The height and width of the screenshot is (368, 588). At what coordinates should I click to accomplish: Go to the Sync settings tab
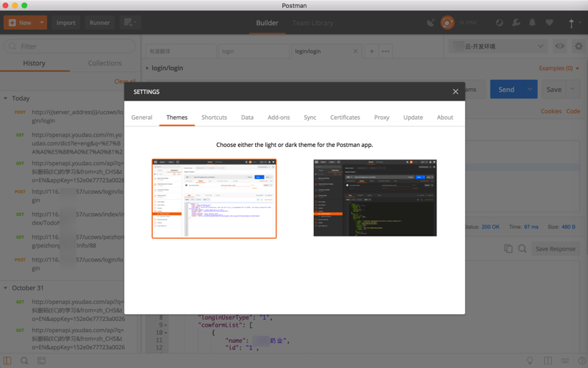pos(309,118)
